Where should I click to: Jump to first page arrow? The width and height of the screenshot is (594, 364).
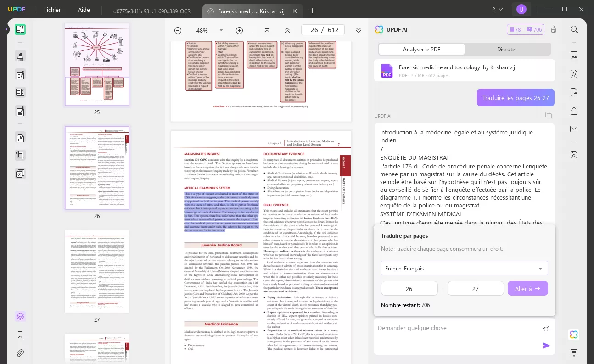pos(267,30)
